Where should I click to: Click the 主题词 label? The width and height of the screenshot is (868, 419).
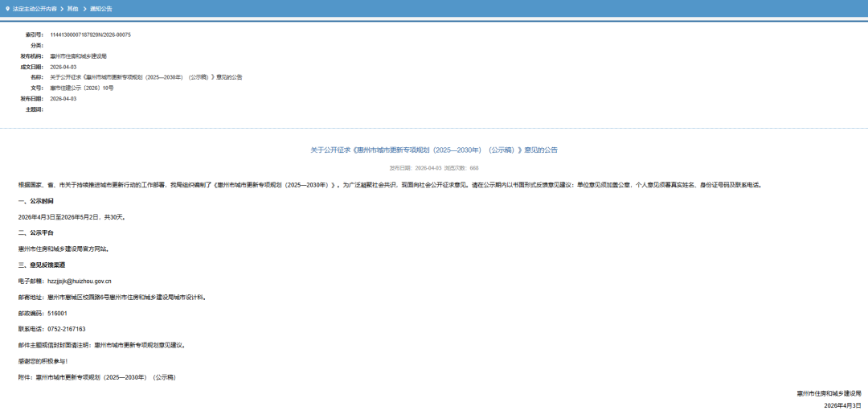point(35,109)
